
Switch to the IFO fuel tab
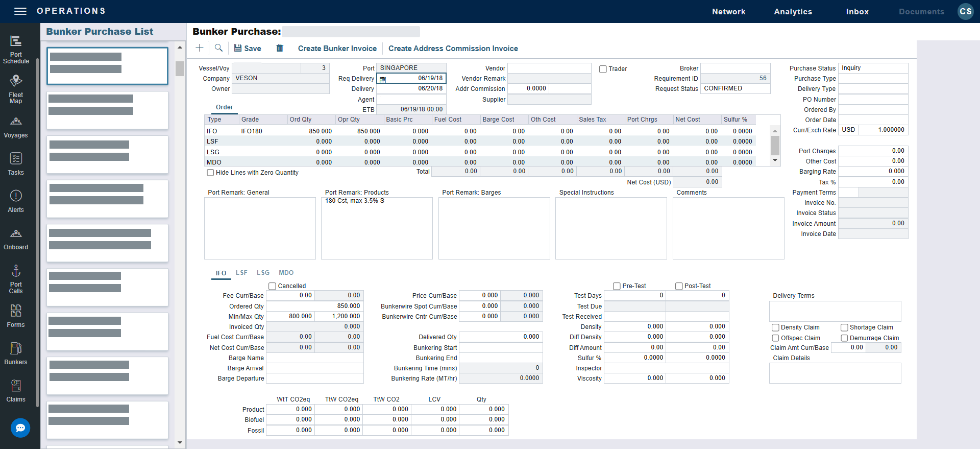[x=221, y=273]
